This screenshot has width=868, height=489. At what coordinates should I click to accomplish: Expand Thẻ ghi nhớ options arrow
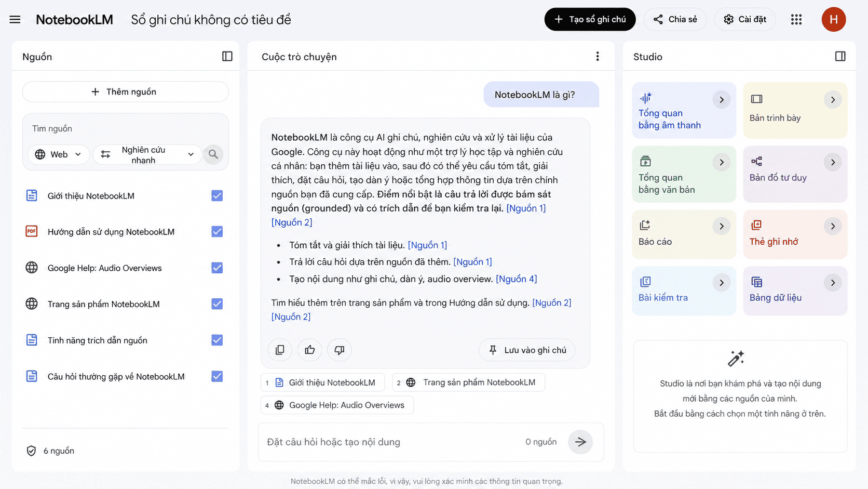point(833,226)
